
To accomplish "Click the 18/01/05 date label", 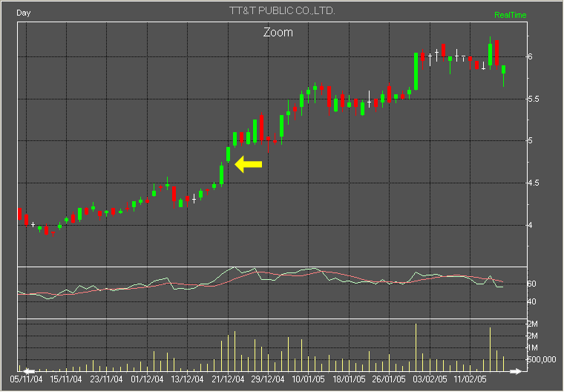I will [x=349, y=379].
